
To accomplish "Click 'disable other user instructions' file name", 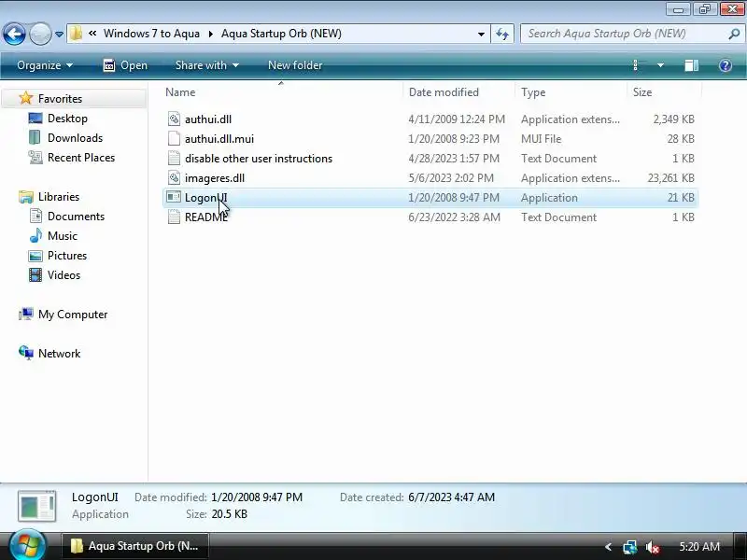I will (259, 158).
